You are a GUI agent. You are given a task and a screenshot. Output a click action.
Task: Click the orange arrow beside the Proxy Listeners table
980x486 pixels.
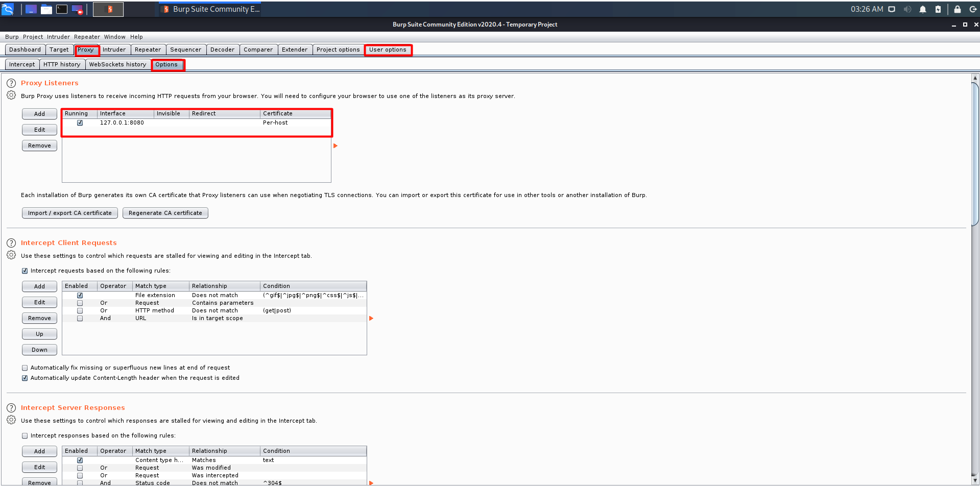(336, 146)
